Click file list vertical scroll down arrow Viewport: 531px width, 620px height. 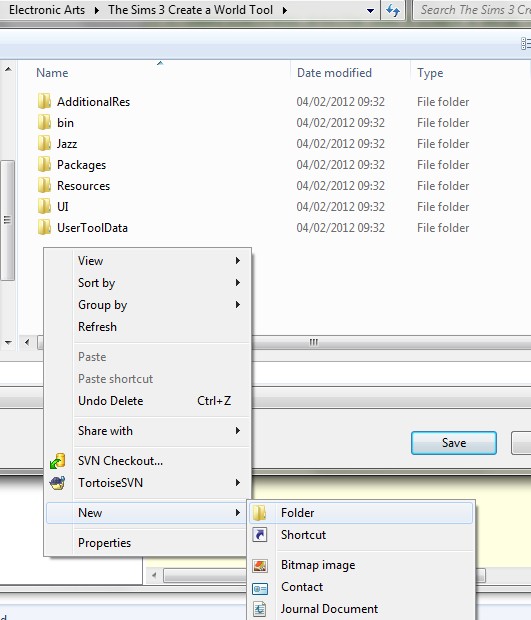[x=8, y=342]
